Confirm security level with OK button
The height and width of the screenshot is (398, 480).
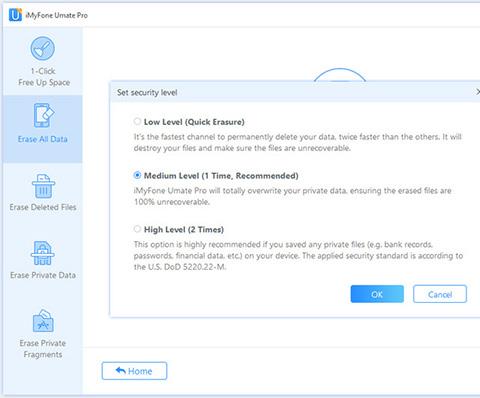(377, 294)
